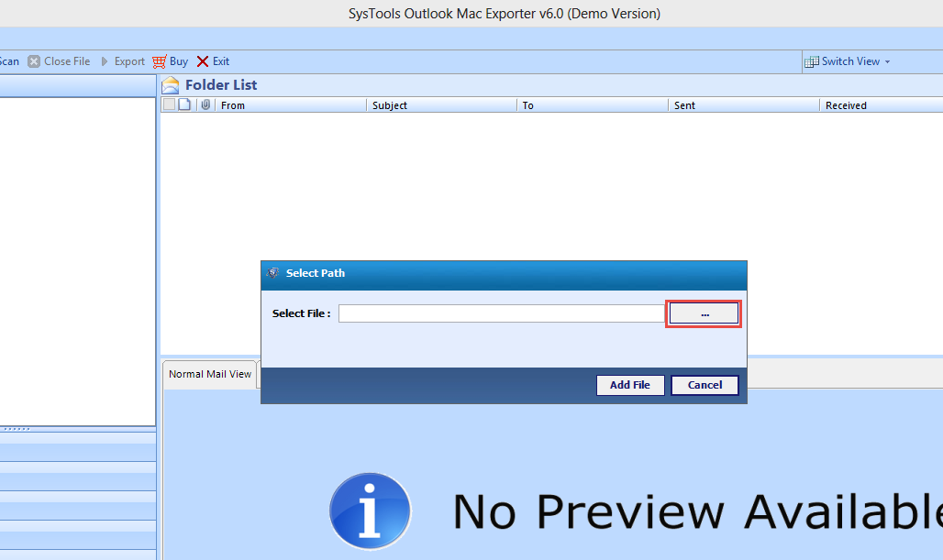Screen dimensions: 943x560
Task: Sort by the Sent column header
Action: [744, 105]
